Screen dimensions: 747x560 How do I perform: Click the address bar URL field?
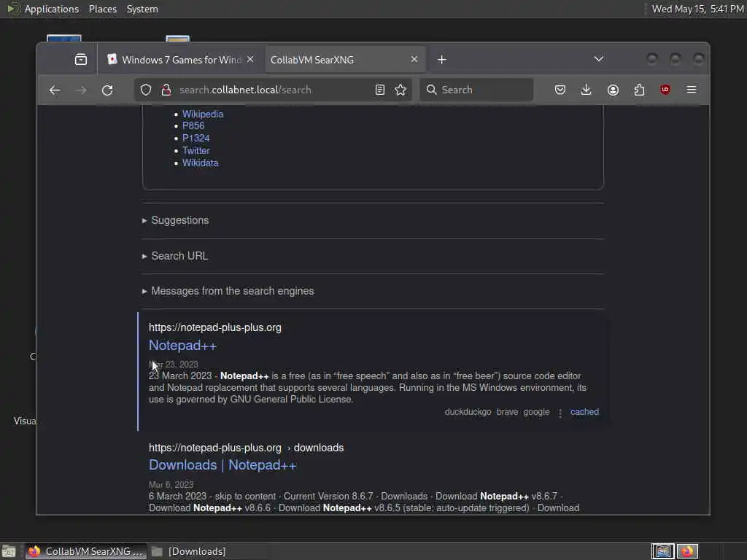pos(274,90)
